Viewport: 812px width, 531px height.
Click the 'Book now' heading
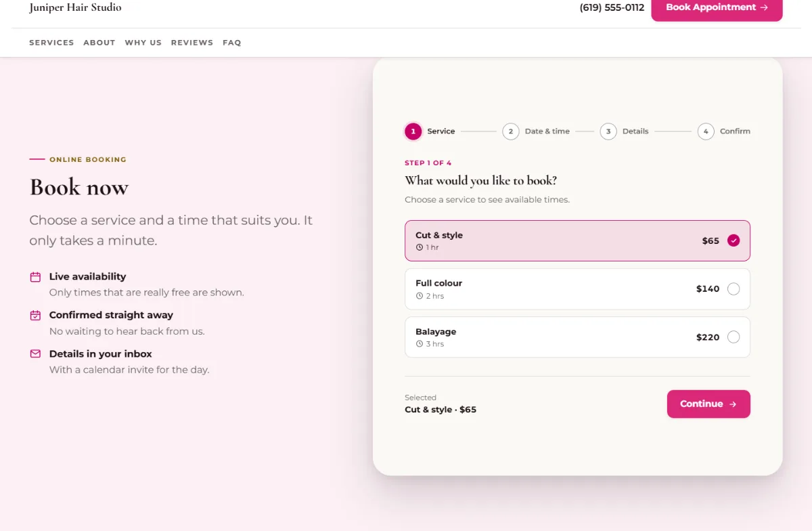click(x=79, y=188)
